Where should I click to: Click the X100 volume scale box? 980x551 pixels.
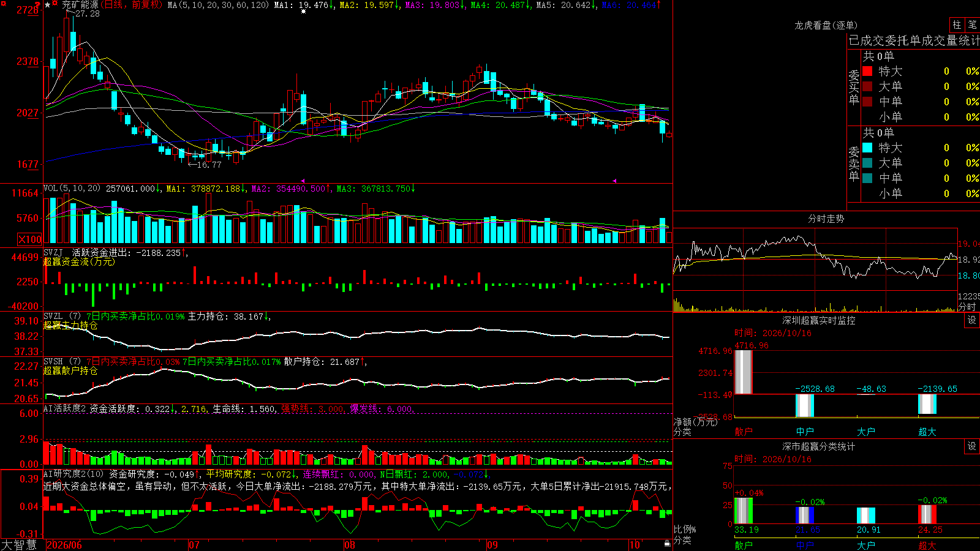coord(30,239)
